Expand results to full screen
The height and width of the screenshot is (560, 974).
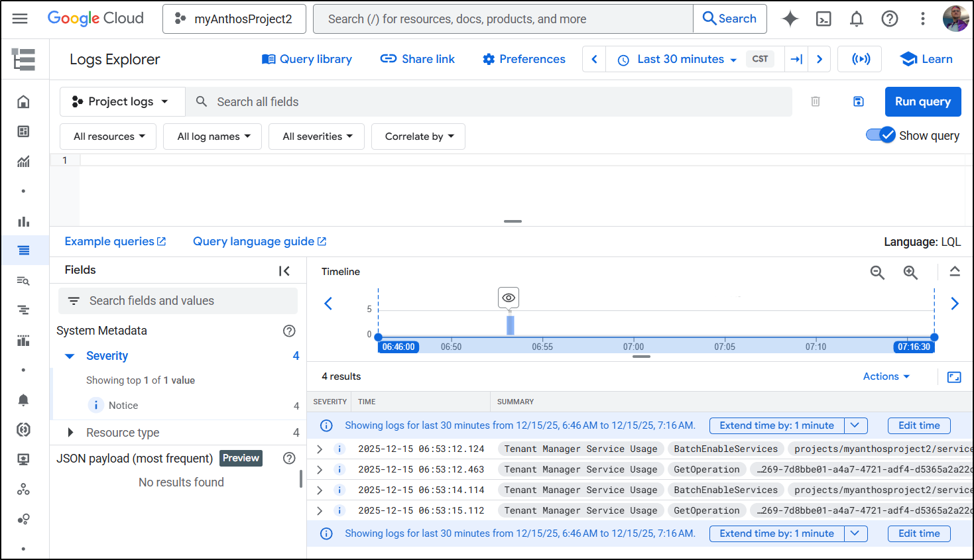pyautogui.click(x=954, y=377)
